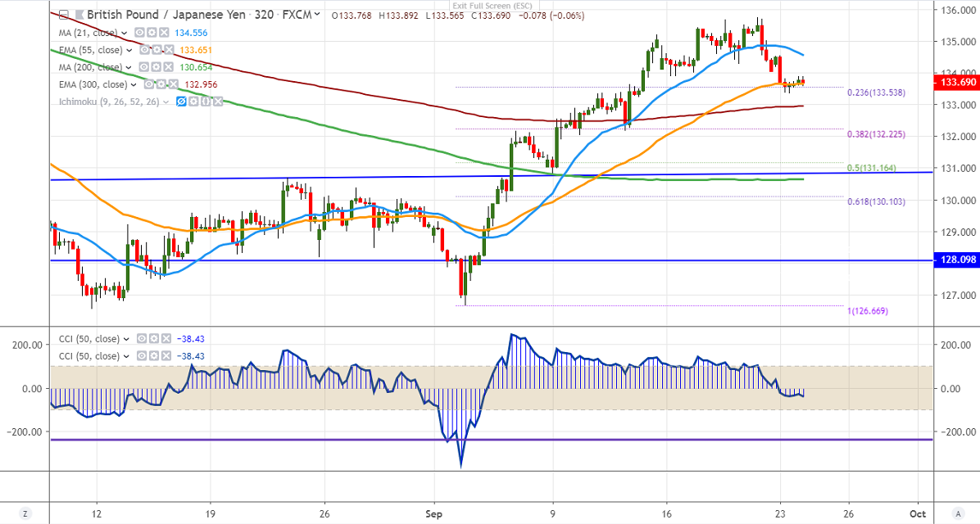This screenshot has width=980, height=524.
Task: Remove the MA (200, close) indicator
Action: coord(167,67)
